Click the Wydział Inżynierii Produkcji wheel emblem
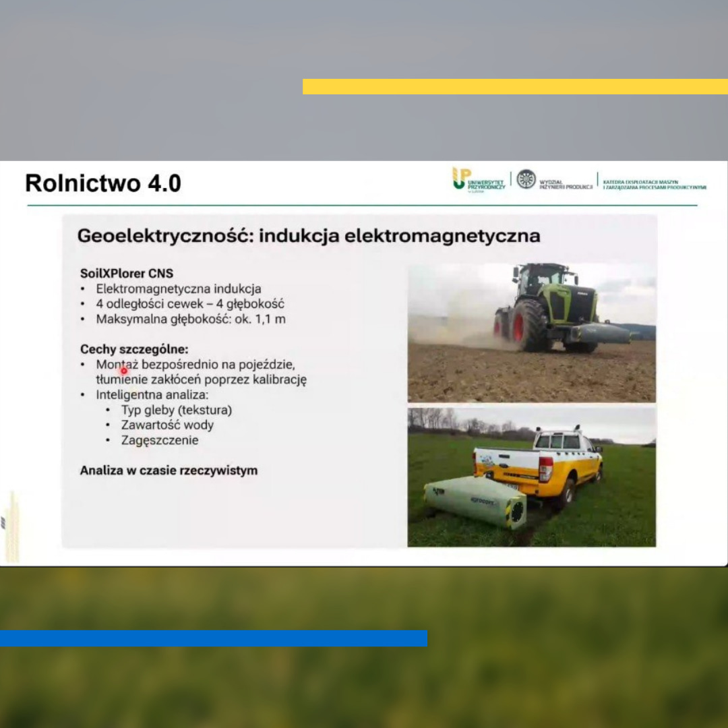Screen dimensions: 728x728 pyautogui.click(x=526, y=179)
